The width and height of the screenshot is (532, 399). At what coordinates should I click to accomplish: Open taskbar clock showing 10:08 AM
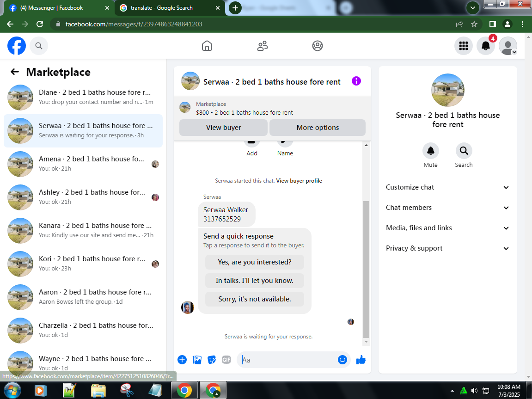509,391
